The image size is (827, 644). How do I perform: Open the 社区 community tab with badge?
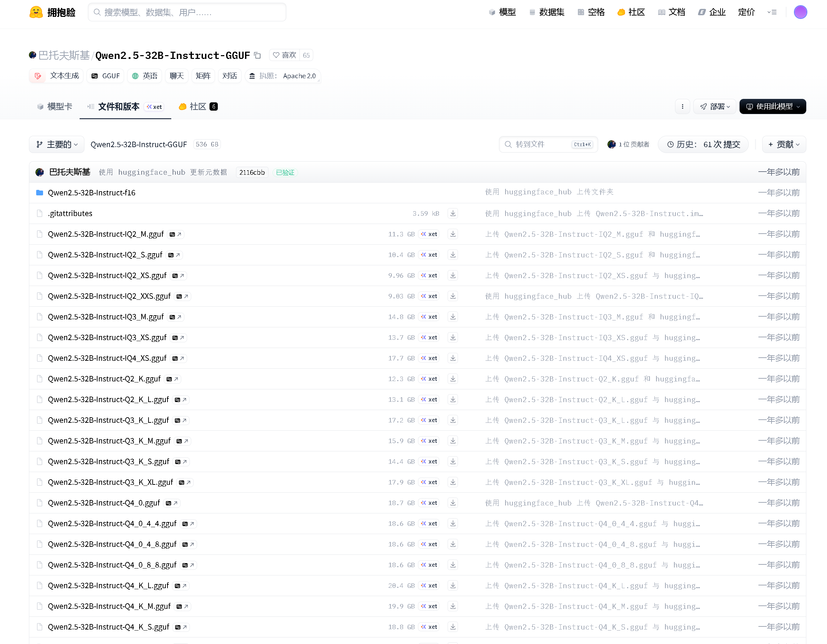(x=198, y=106)
